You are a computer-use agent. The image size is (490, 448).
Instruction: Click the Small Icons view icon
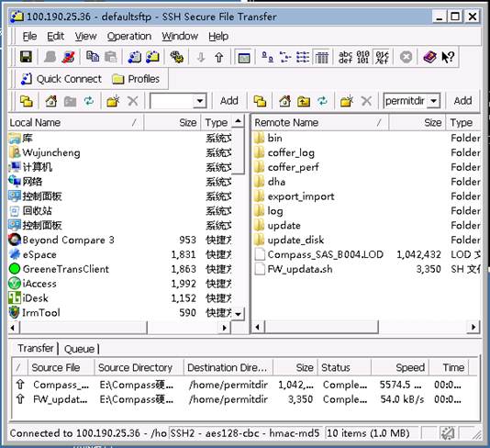285,57
